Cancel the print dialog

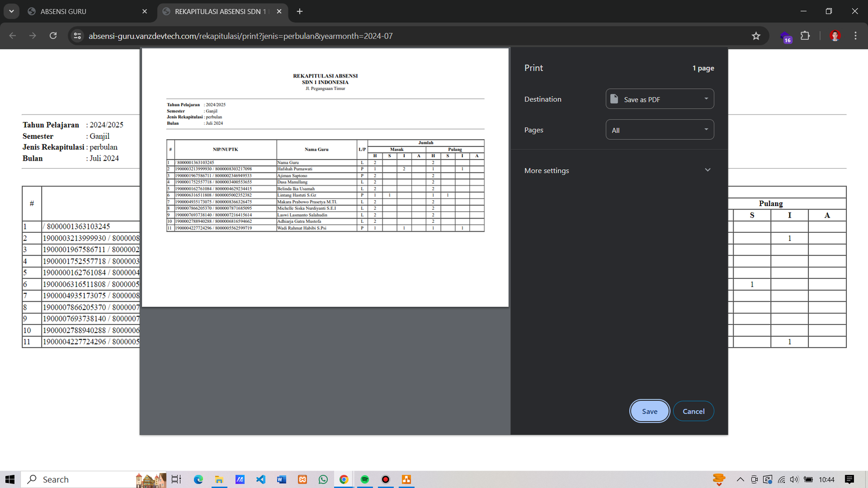(693, 411)
